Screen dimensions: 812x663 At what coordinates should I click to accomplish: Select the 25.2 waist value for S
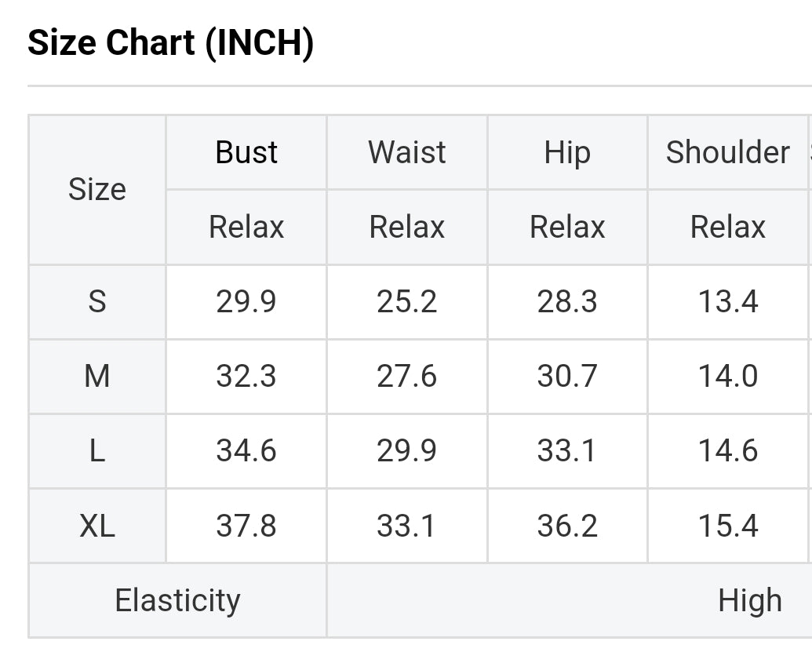pos(407,301)
